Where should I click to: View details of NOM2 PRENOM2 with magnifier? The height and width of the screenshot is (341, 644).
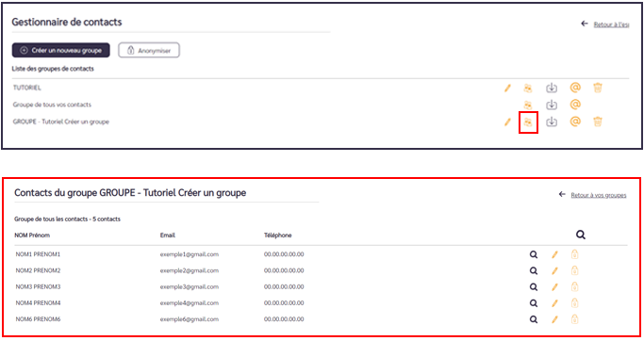[x=534, y=271]
